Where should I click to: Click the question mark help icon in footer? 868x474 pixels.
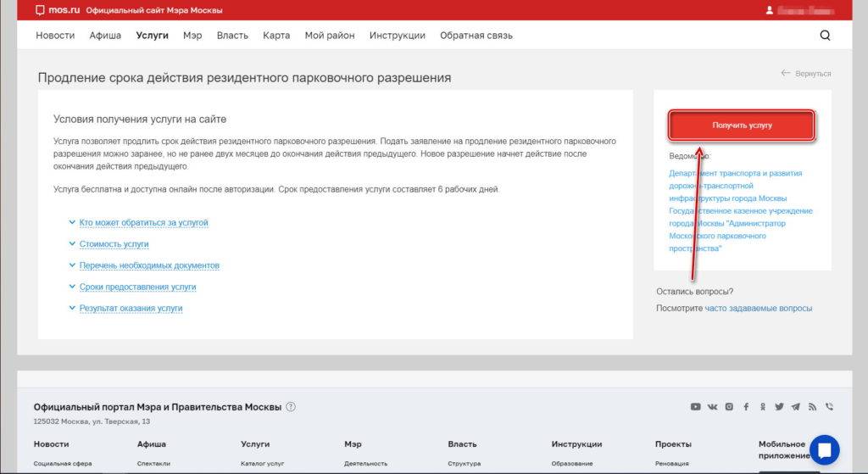tap(291, 407)
